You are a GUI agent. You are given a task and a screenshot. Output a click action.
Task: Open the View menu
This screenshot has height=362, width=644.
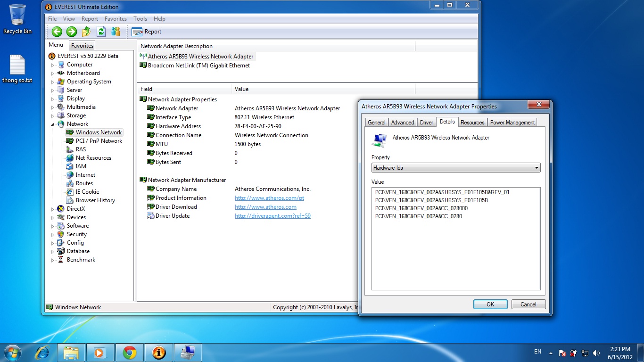[69, 19]
